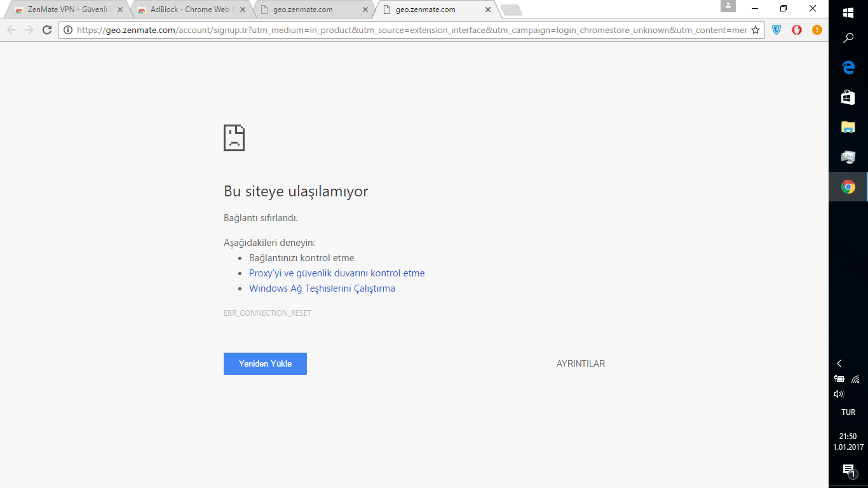This screenshot has height=488, width=868.
Task: Expand AYRINTILAR error details
Action: click(580, 364)
